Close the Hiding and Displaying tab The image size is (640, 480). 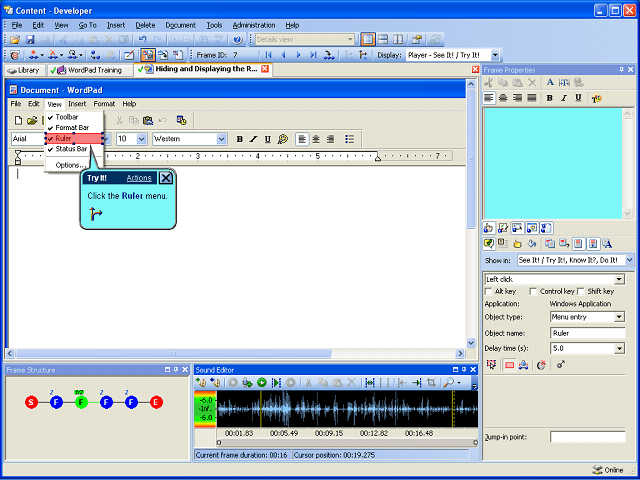[x=265, y=69]
